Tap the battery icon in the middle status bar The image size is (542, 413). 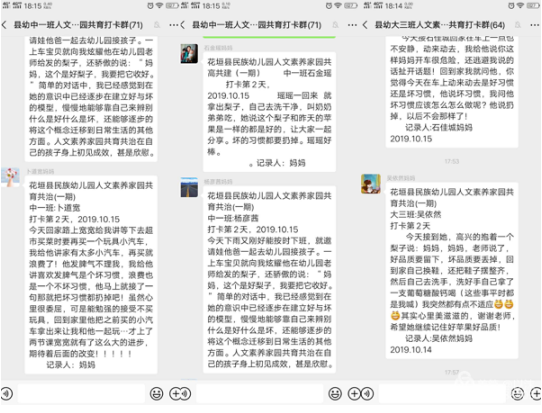[x=351, y=6]
